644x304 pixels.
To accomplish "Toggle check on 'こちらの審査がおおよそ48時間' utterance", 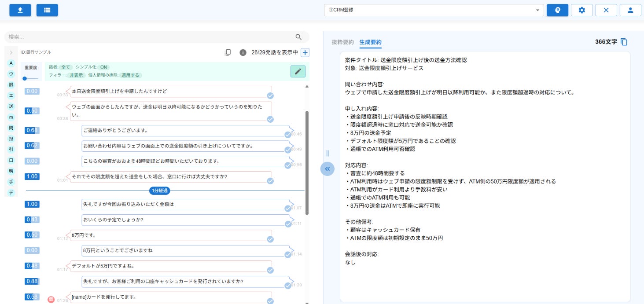I will (x=288, y=165).
